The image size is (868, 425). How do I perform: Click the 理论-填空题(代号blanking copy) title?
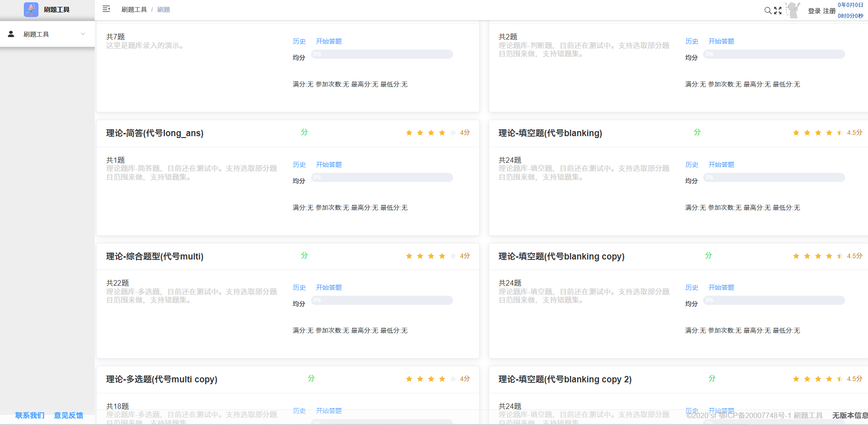(562, 257)
